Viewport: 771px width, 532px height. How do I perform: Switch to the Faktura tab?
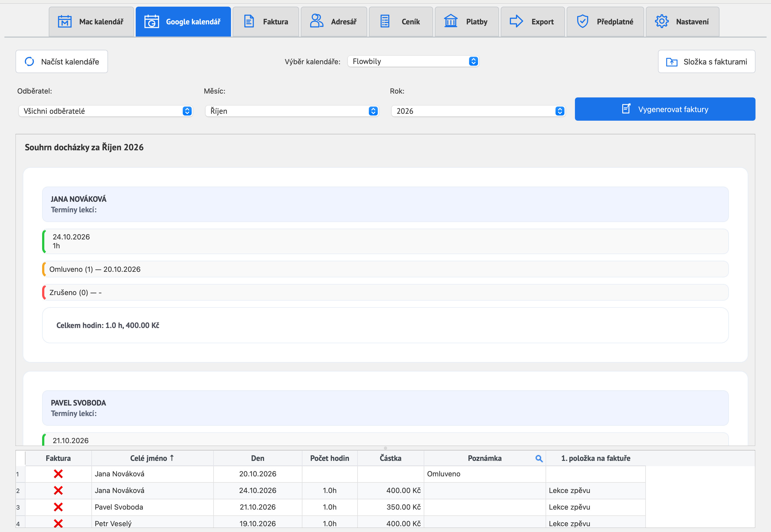coord(266,22)
